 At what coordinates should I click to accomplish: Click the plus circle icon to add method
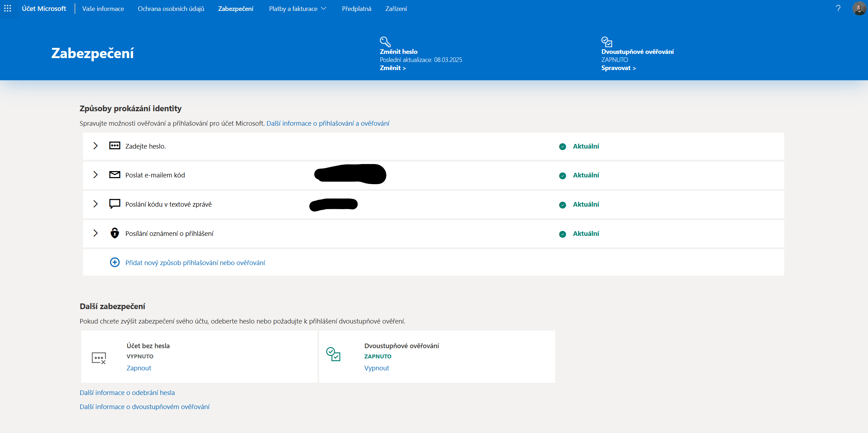pos(115,262)
